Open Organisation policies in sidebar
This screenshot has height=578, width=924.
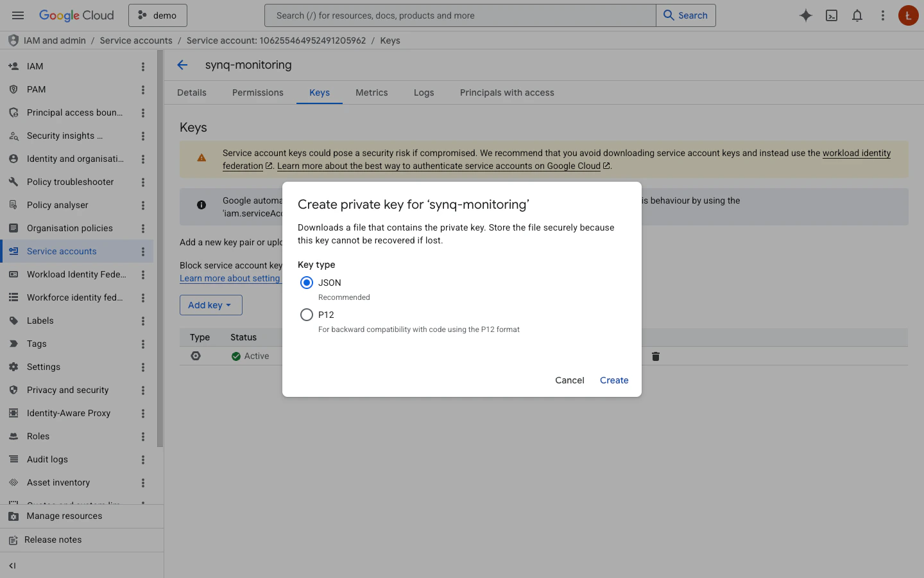70,228
